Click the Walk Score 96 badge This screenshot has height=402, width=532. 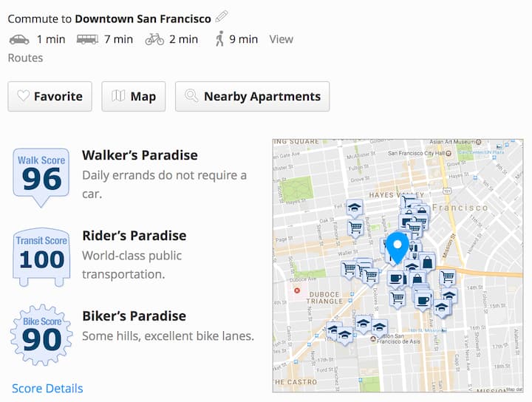(x=41, y=175)
